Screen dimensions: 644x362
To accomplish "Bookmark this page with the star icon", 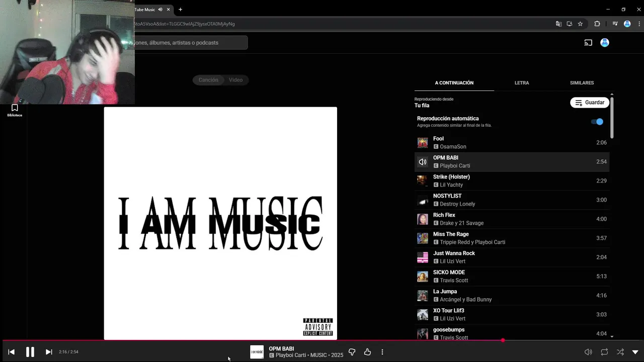I will tap(580, 24).
